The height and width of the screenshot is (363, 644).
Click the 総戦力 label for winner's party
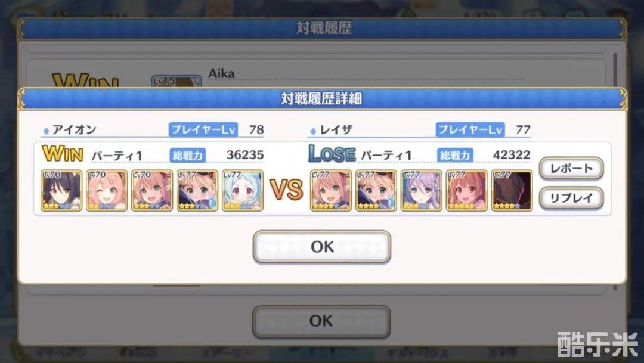(x=188, y=155)
